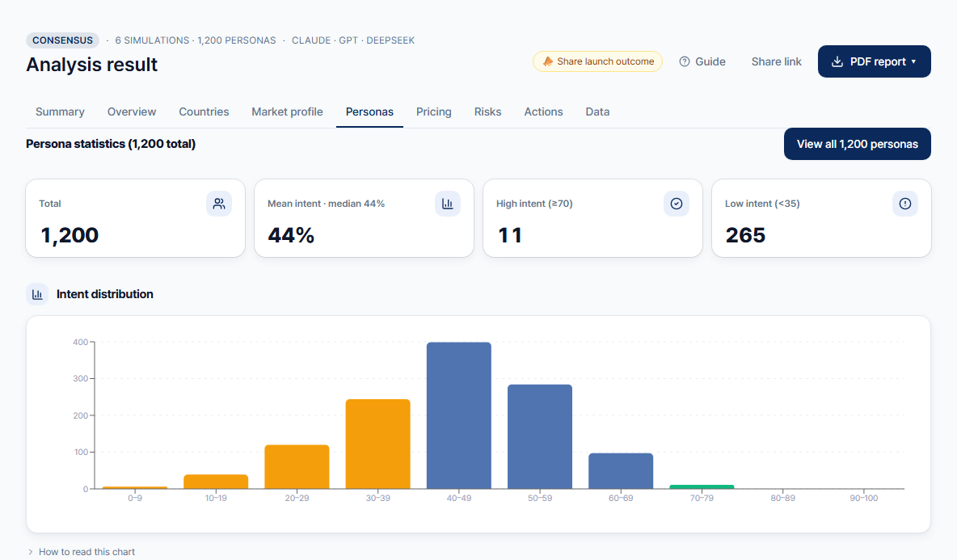Select the Personas tab

(x=369, y=112)
